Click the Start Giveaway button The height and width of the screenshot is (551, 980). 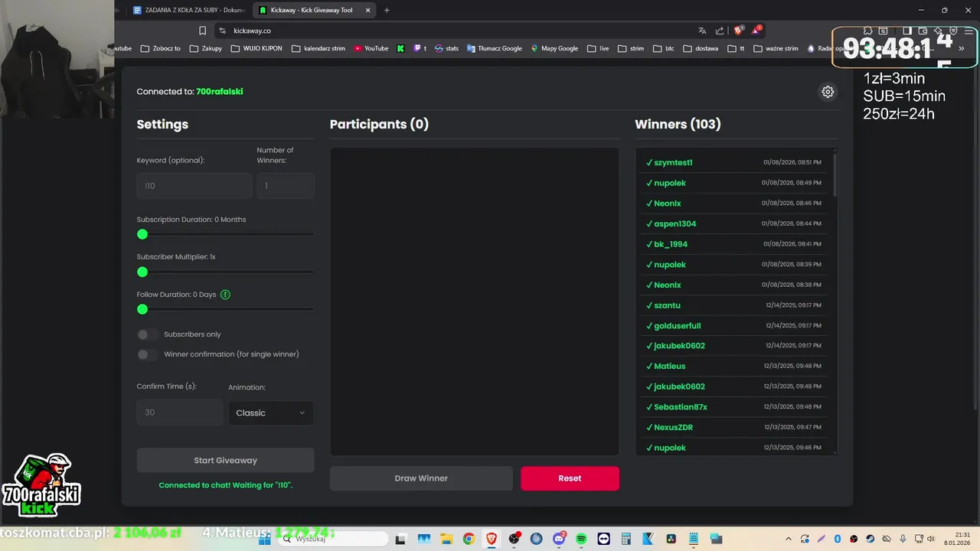click(x=225, y=461)
